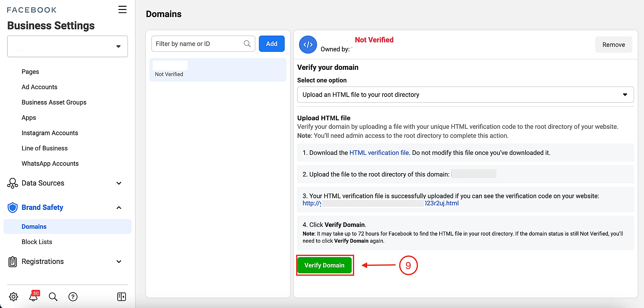Viewport: 644px width, 308px height.
Task: Open Block Lists
Action: click(37, 242)
